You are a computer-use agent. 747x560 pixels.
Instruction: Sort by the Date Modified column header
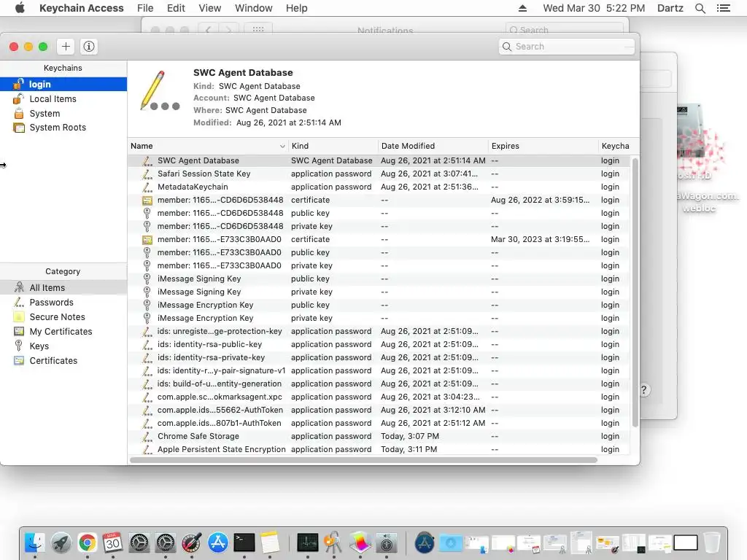click(x=433, y=146)
